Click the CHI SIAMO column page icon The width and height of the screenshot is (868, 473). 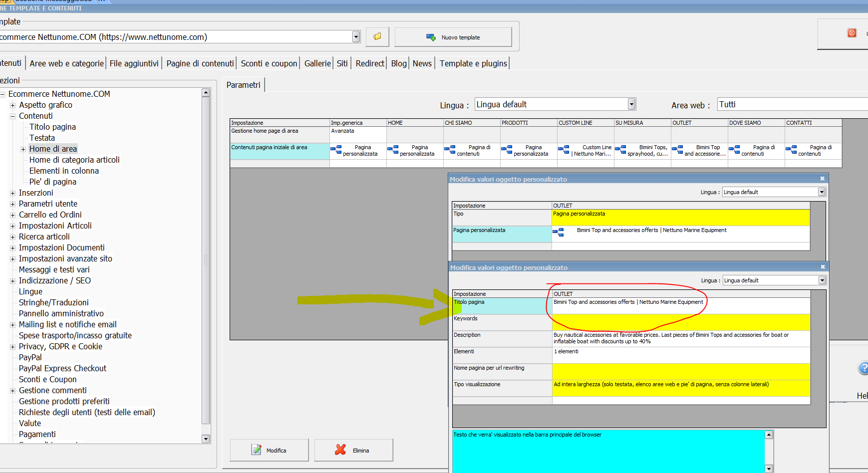[450, 150]
